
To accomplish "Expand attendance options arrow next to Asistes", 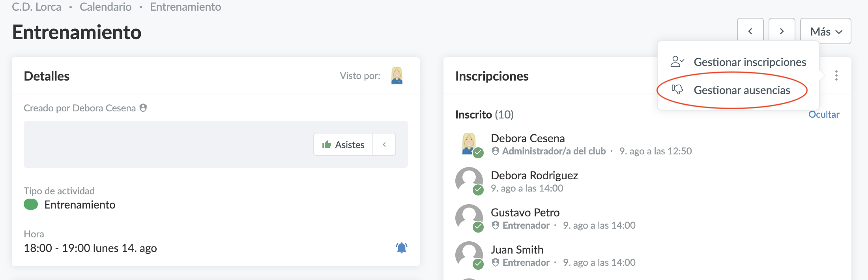I will [x=384, y=145].
